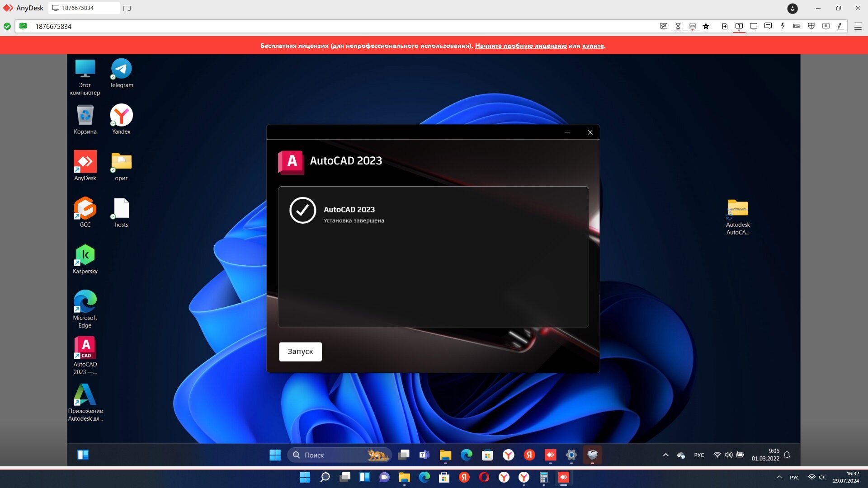Click the 'купите' link in license banner
Screen dimensions: 868x488
(x=593, y=46)
